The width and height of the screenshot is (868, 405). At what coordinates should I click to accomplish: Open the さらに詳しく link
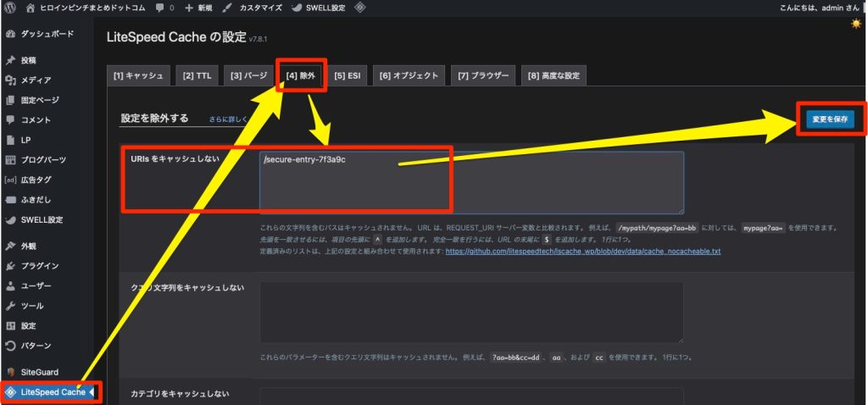tap(228, 120)
